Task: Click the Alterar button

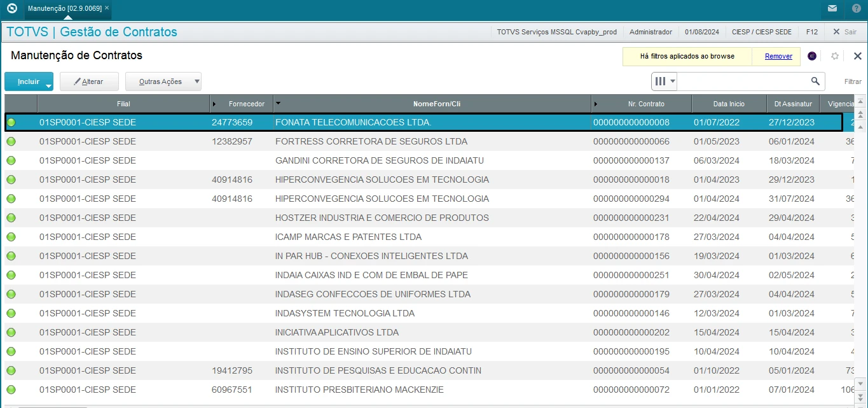Action: click(90, 81)
